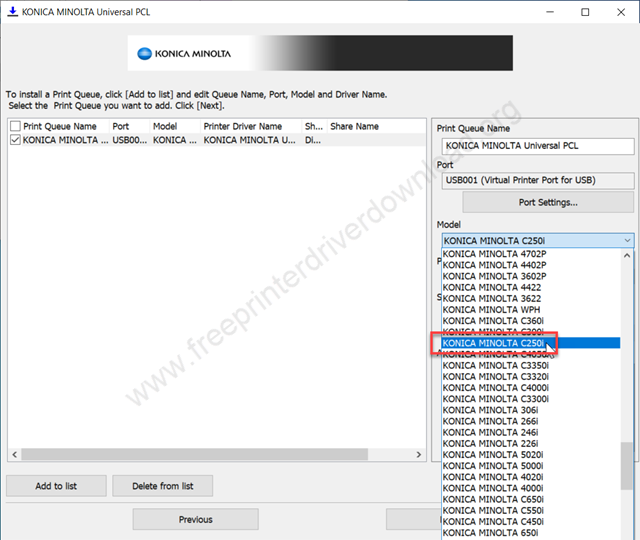Go back with the Previous button
Viewport: 640px width, 540px height.
point(196,519)
